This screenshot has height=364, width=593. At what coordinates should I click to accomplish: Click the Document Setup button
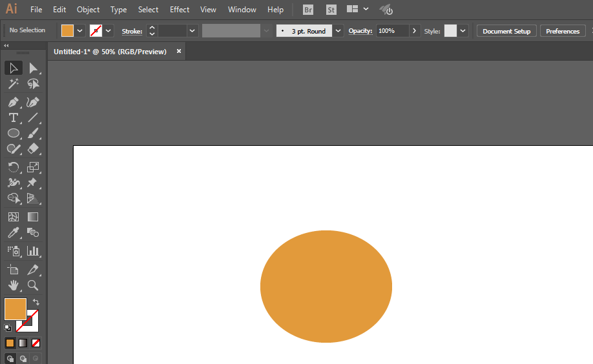point(506,31)
